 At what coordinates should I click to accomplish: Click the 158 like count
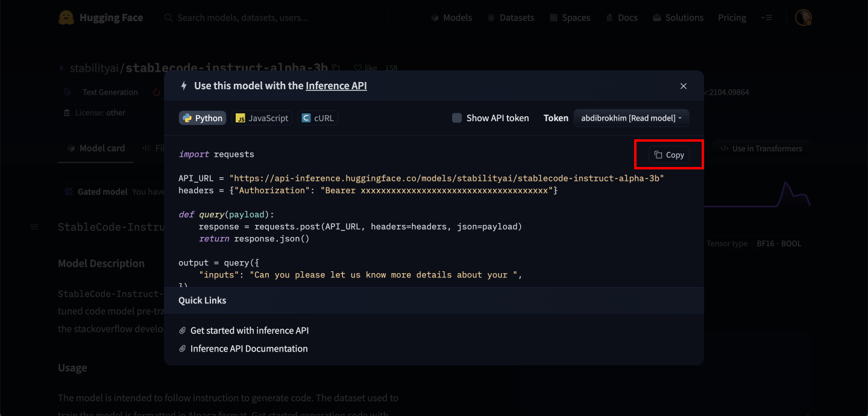[x=391, y=68]
